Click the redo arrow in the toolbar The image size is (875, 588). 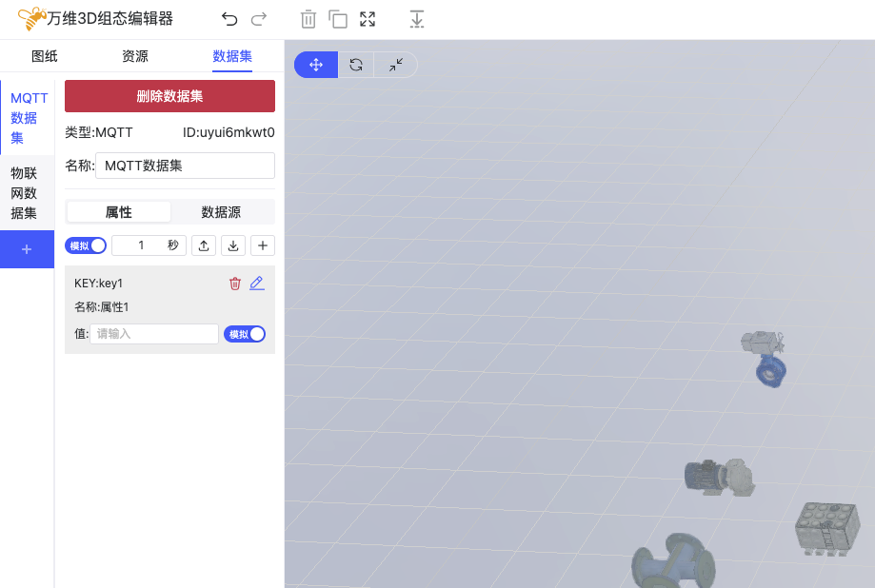[258, 19]
